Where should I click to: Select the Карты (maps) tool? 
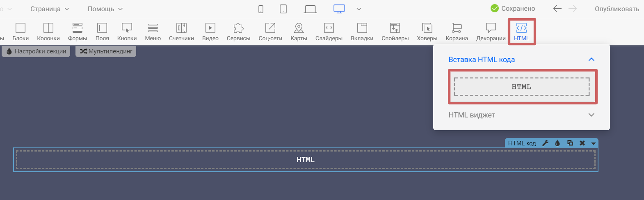299,32
